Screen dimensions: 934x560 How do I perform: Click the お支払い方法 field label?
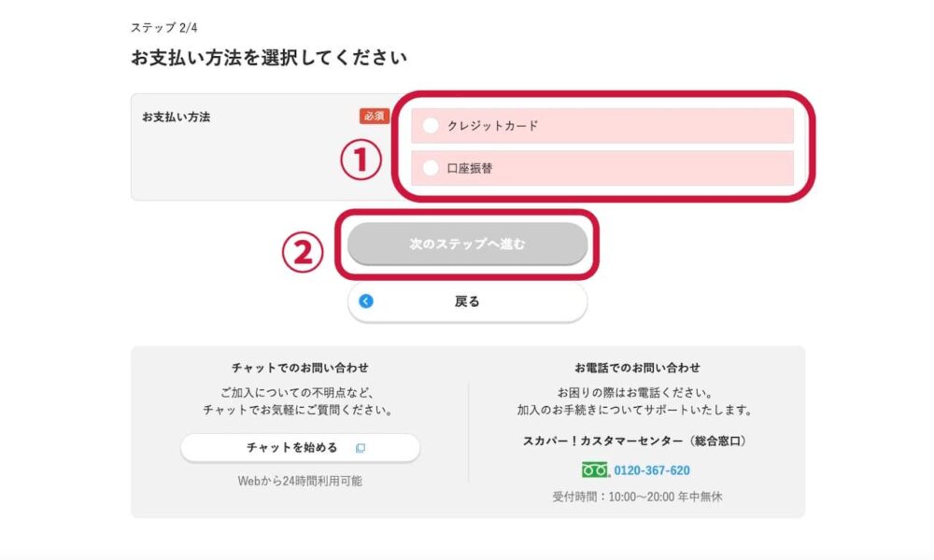pos(177,118)
